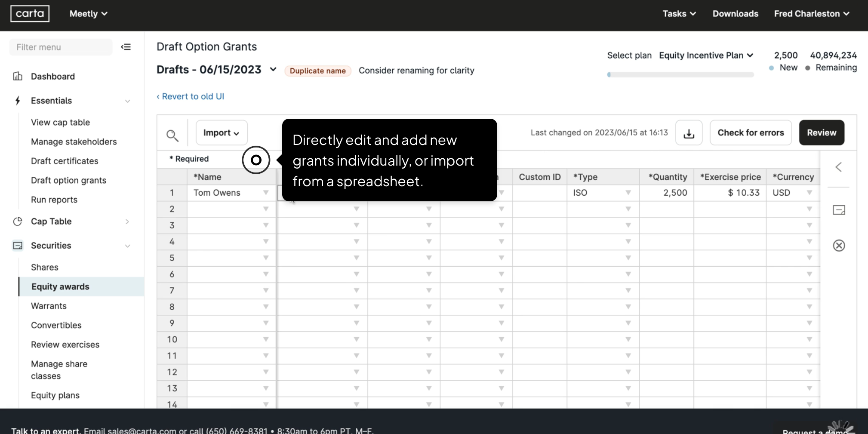Open the row 2 Name cell dropdown
The height and width of the screenshot is (434, 868).
266,209
